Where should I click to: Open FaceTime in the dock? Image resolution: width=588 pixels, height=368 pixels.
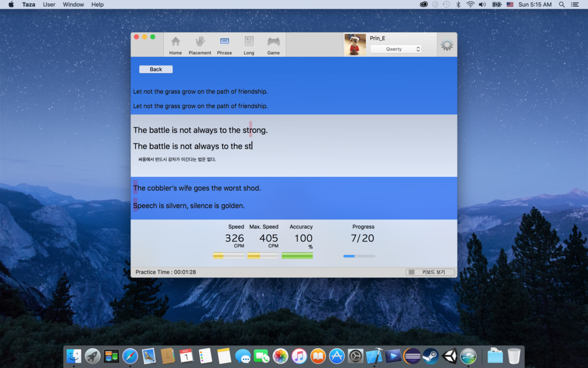click(262, 356)
